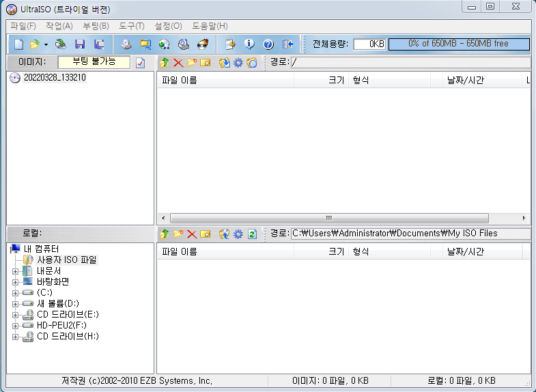Click the 전체용량 0KB field

click(369, 44)
